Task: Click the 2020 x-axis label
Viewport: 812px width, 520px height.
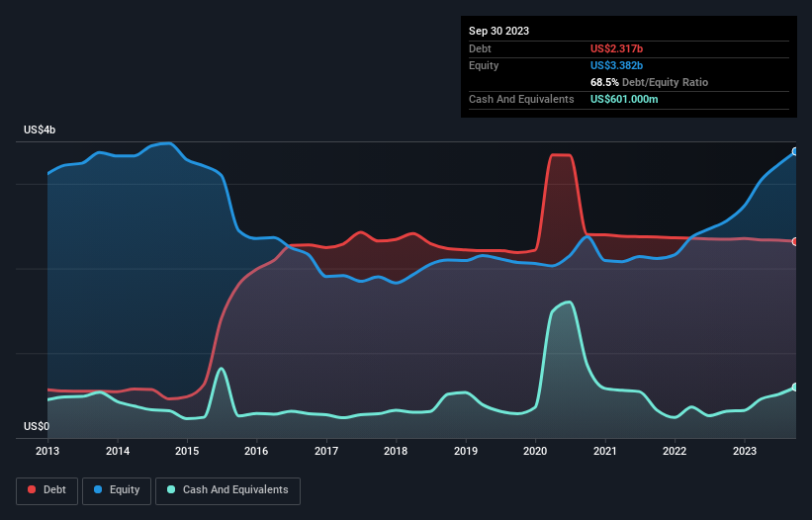Action: pyautogui.click(x=535, y=451)
